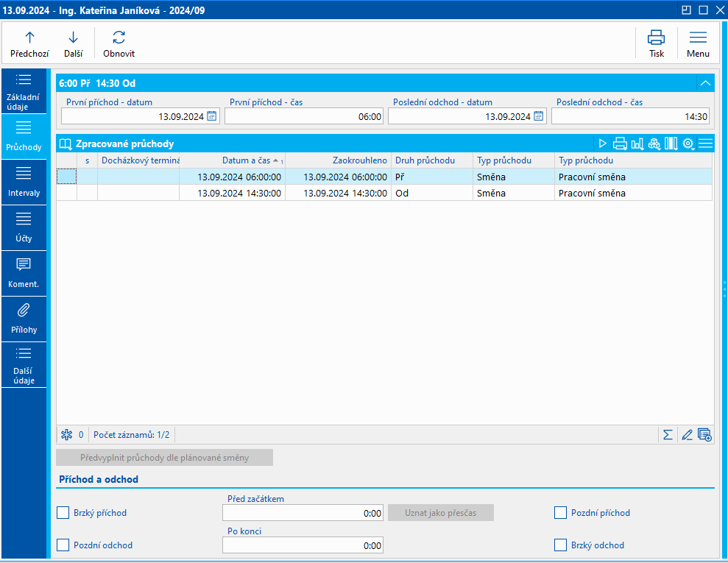Open the Přílohy tab in sidebar
Image resolution: width=728 pixels, height=563 pixels.
(24, 319)
